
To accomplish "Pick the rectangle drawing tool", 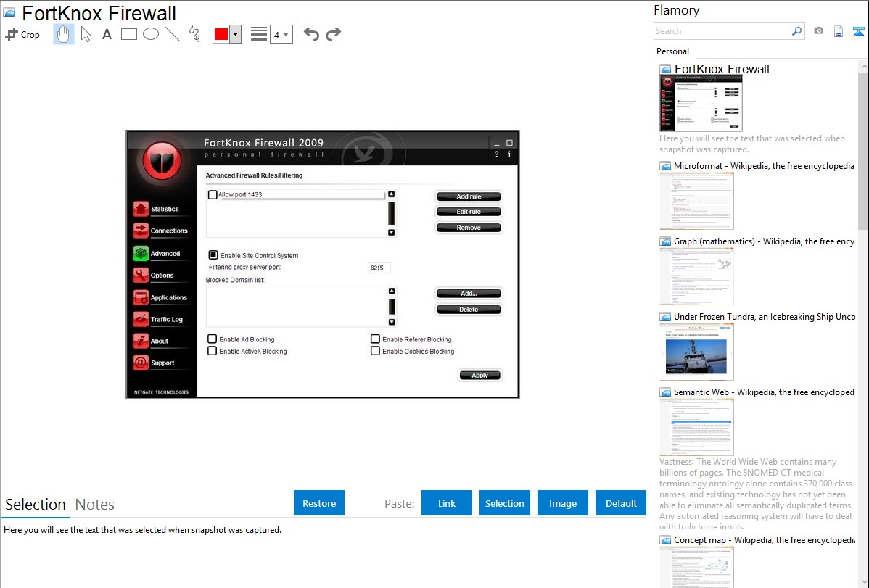I will pyautogui.click(x=129, y=34).
